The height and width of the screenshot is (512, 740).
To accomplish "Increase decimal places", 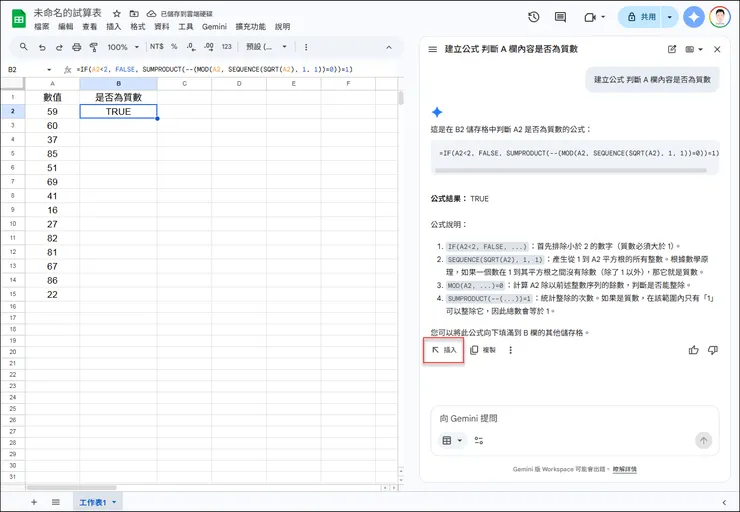I will coord(209,47).
